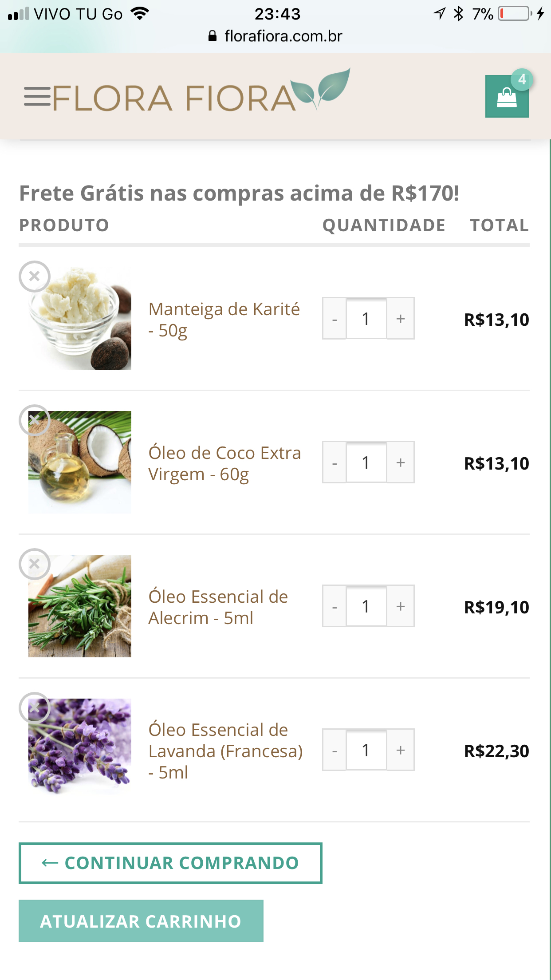Open the shopping bag cart icon

pyautogui.click(x=507, y=97)
